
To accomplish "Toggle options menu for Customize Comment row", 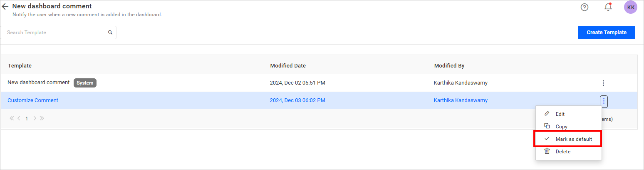I will 604,101.
